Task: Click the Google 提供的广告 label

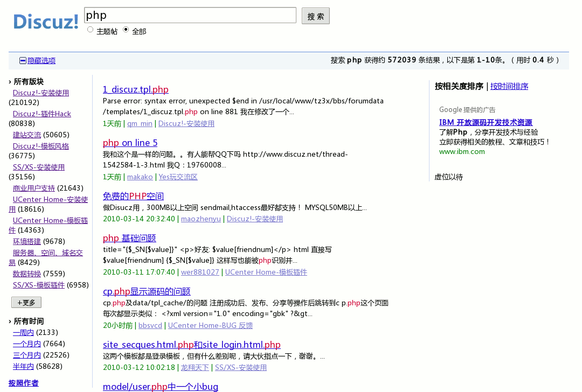Action: coord(467,110)
